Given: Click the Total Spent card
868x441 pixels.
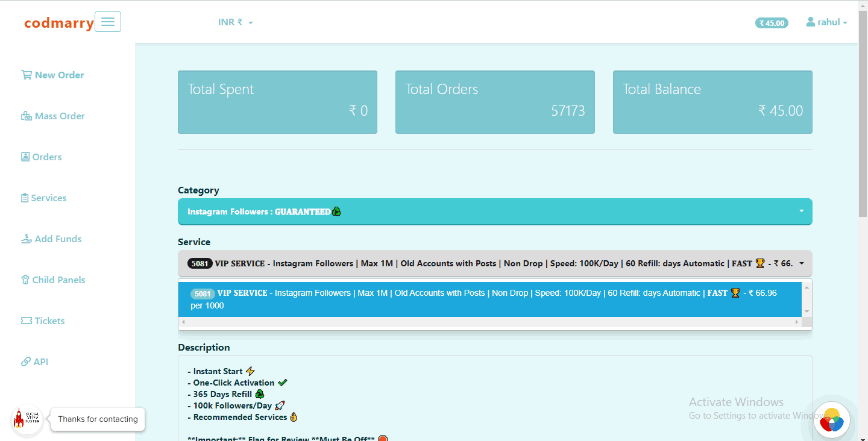Looking at the screenshot, I should (277, 102).
